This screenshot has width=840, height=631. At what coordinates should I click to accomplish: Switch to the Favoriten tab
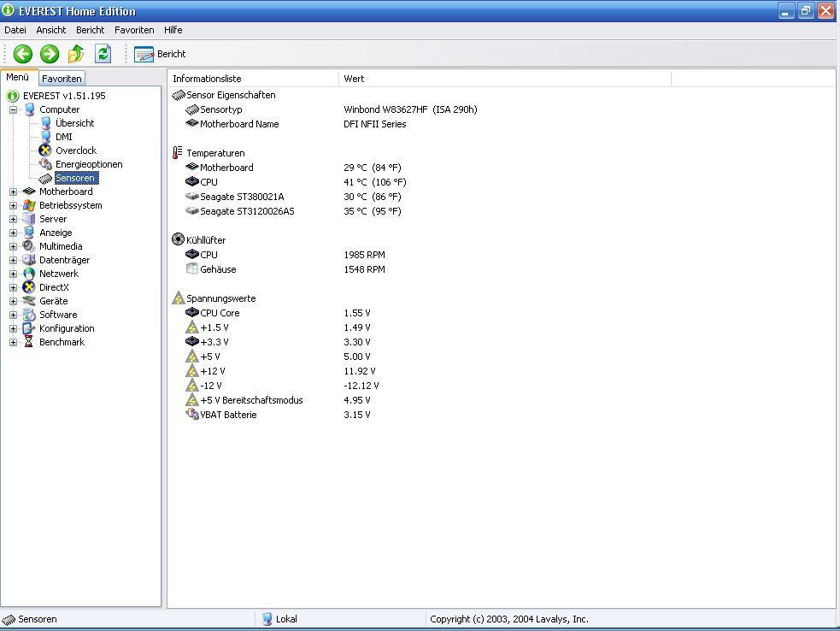click(x=62, y=79)
